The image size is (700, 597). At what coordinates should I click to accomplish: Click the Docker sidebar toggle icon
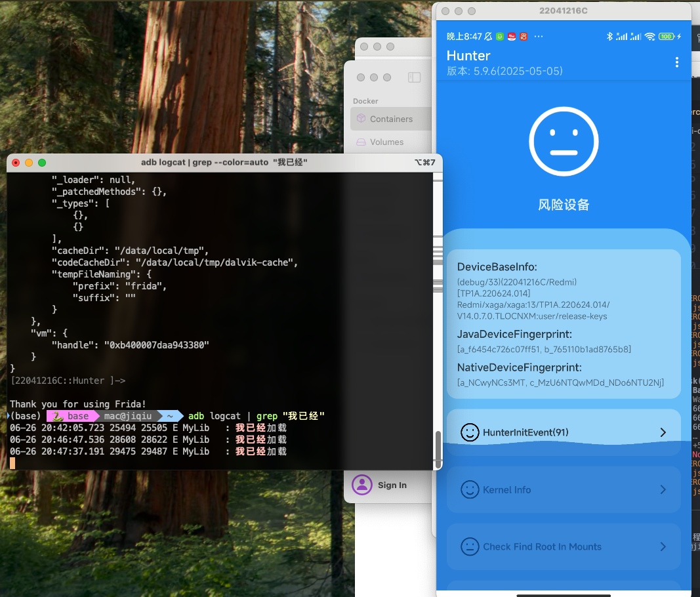(414, 77)
